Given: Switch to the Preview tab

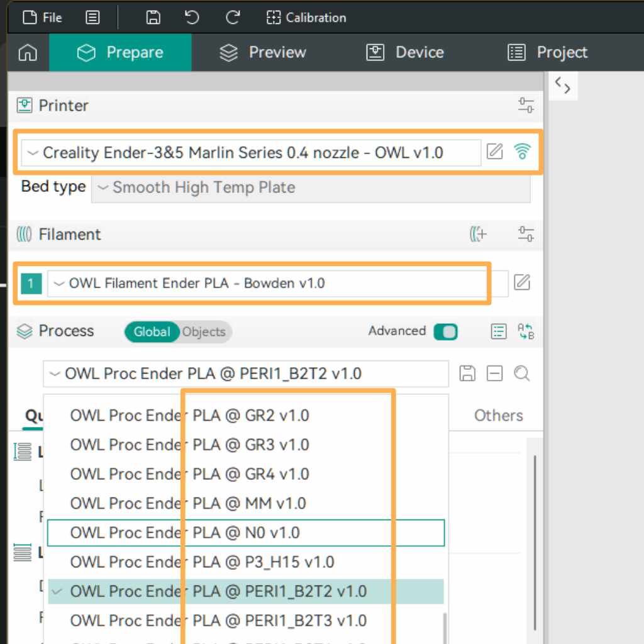Looking at the screenshot, I should [263, 53].
